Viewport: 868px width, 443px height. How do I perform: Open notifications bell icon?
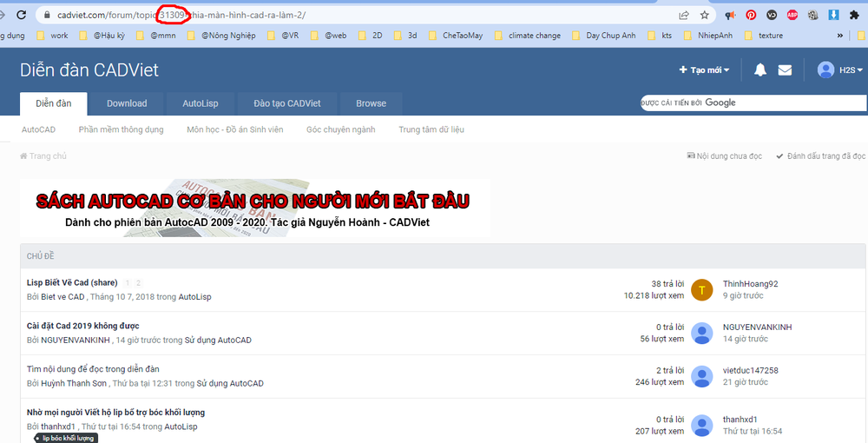[760, 69]
